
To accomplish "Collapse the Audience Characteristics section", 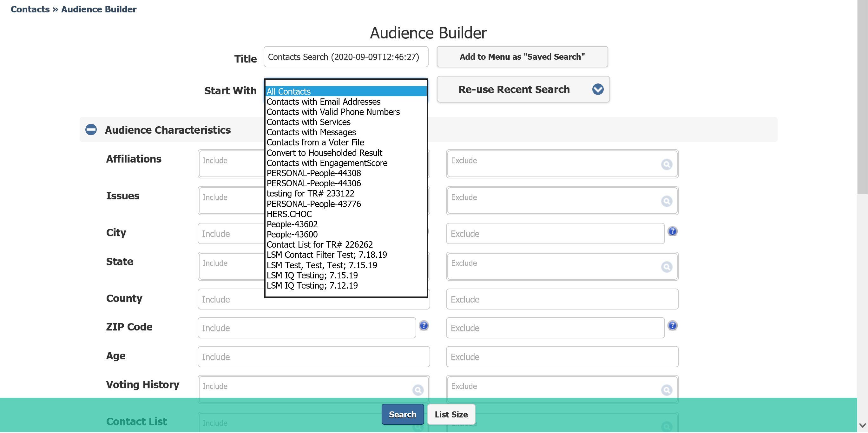I will [x=91, y=130].
